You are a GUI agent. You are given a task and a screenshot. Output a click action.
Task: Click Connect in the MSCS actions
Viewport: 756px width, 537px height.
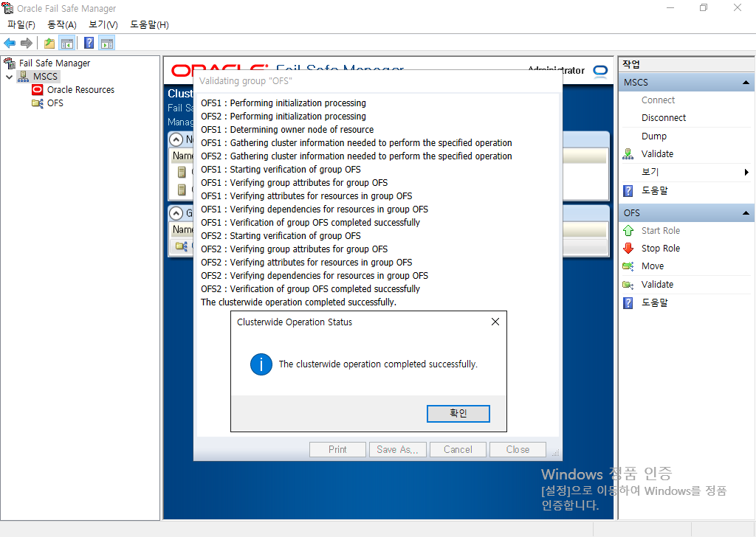(x=658, y=100)
